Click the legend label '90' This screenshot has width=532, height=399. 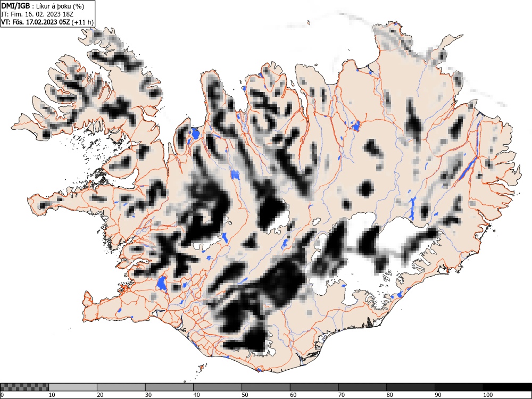coord(438,395)
